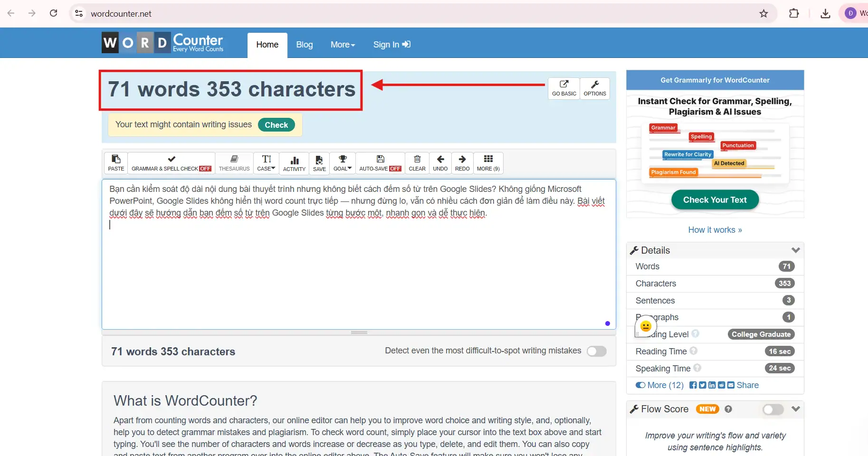Viewport: 868px width, 456px height.
Task: Turn on Auto-Save
Action: (x=380, y=163)
